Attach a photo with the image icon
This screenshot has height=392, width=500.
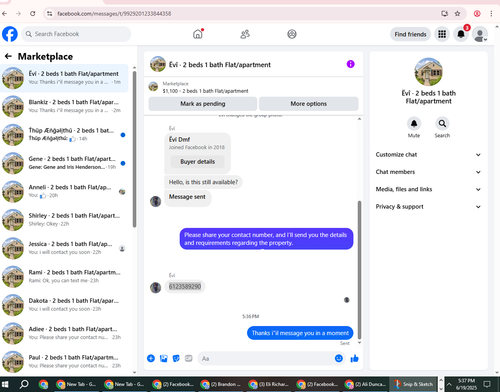coord(164,358)
